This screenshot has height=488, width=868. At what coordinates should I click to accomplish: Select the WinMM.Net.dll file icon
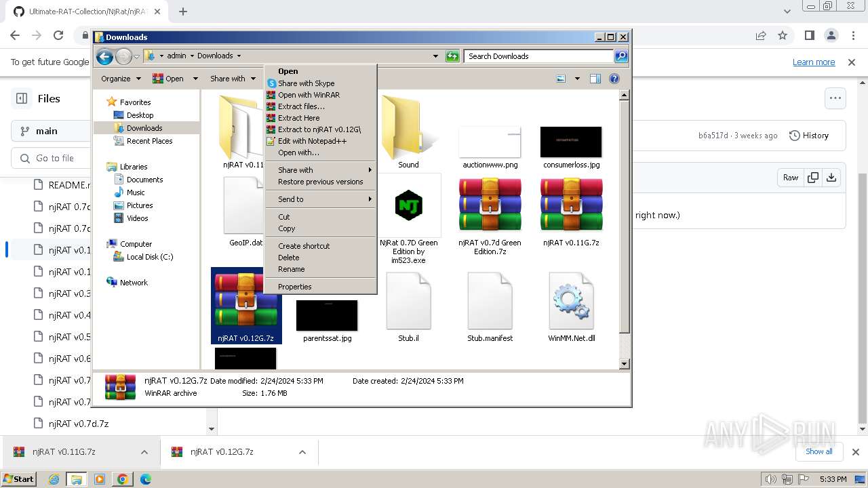[x=571, y=301]
